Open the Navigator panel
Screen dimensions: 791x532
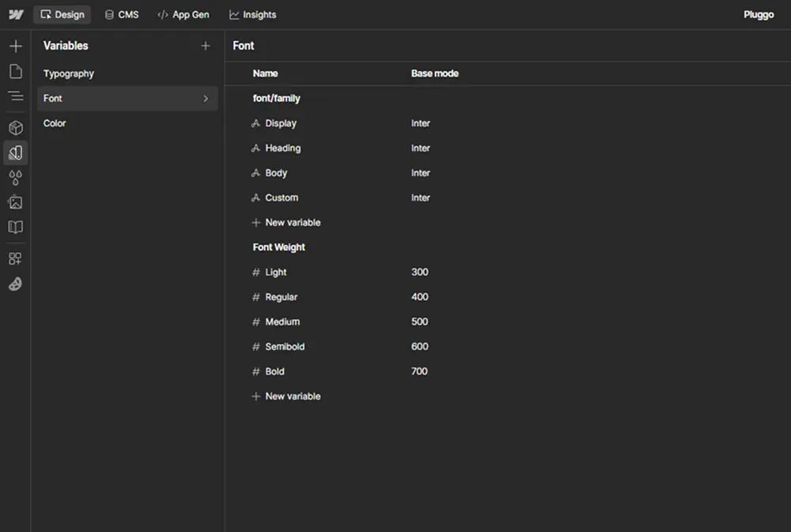[x=15, y=96]
